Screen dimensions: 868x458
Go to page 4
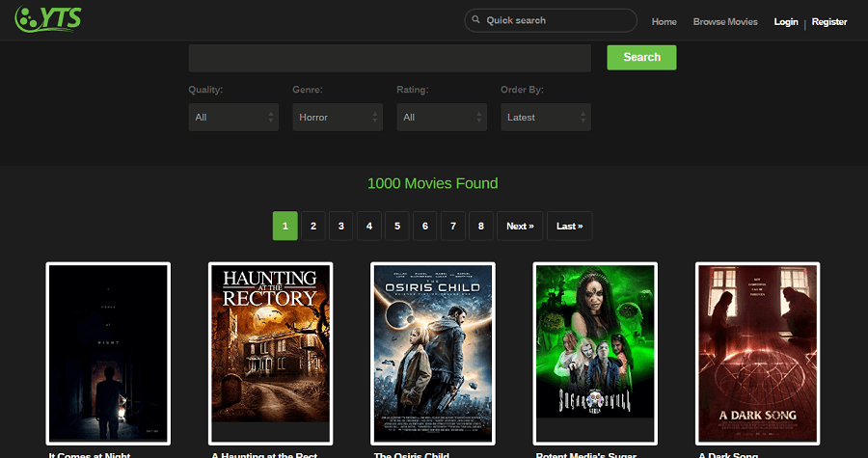pyautogui.click(x=369, y=226)
